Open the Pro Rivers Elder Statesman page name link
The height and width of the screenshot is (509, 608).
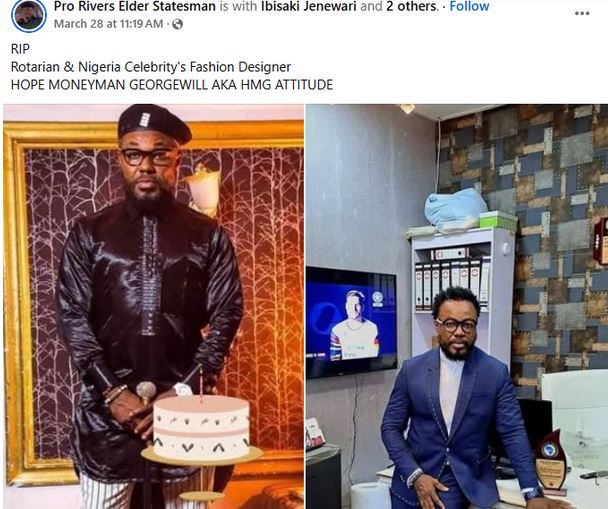[135, 6]
